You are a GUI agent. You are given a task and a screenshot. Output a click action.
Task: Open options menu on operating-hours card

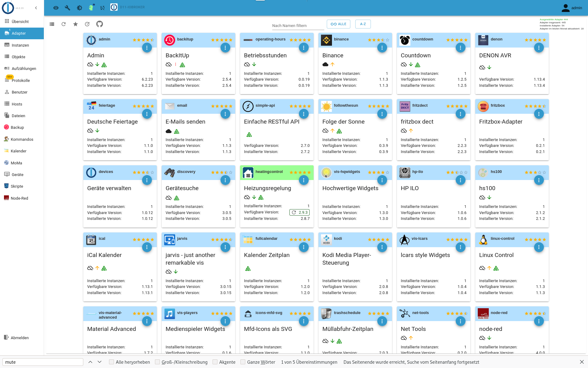coord(303,48)
